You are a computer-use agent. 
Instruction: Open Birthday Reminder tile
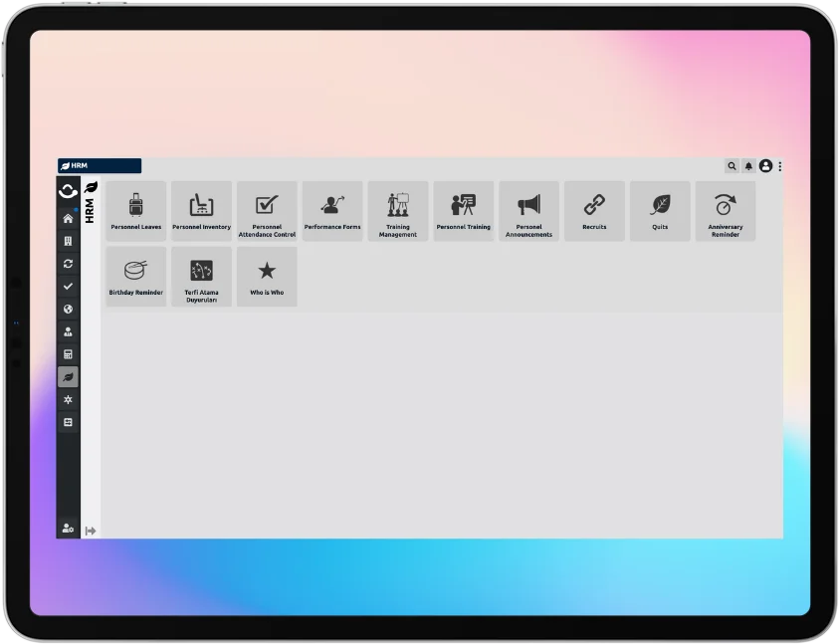[136, 276]
